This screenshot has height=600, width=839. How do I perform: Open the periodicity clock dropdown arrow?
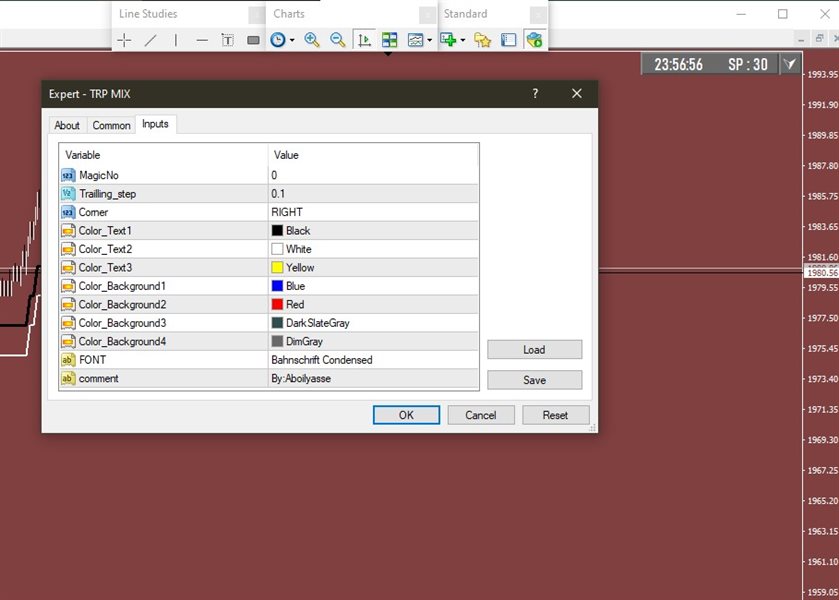[292, 41]
